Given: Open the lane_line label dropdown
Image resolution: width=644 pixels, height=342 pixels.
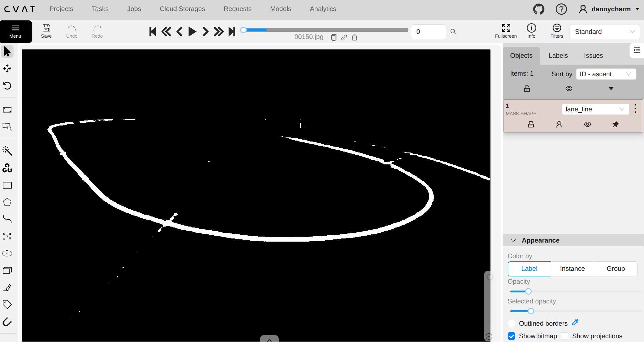Looking at the screenshot, I should tap(595, 109).
